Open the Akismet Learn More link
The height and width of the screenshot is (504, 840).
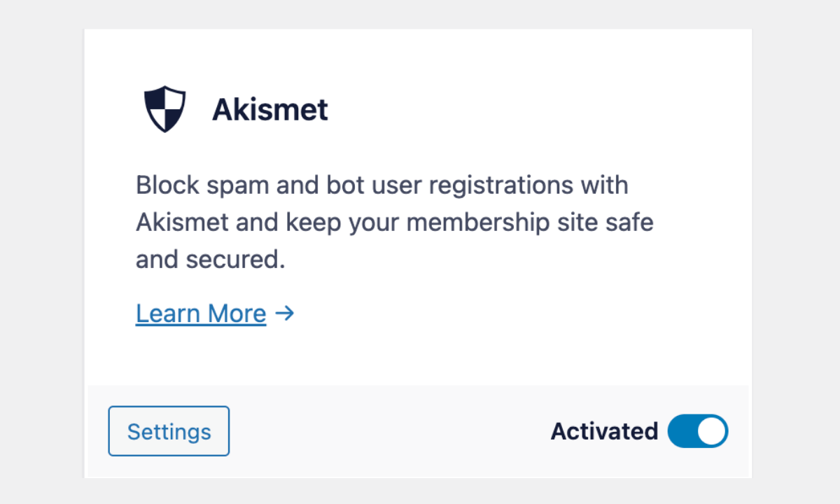(x=201, y=314)
